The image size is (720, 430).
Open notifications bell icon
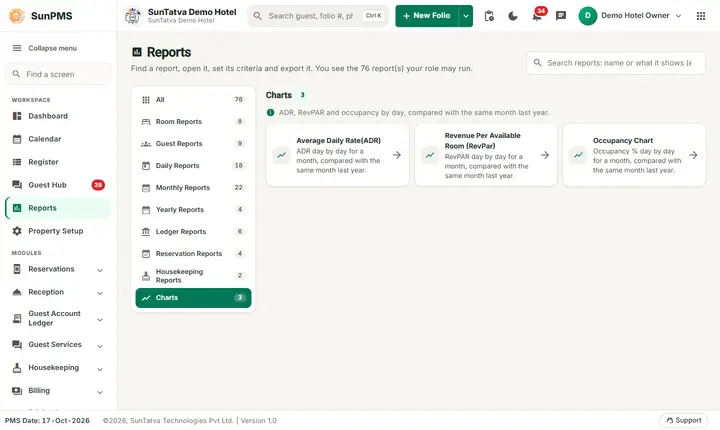tap(537, 16)
